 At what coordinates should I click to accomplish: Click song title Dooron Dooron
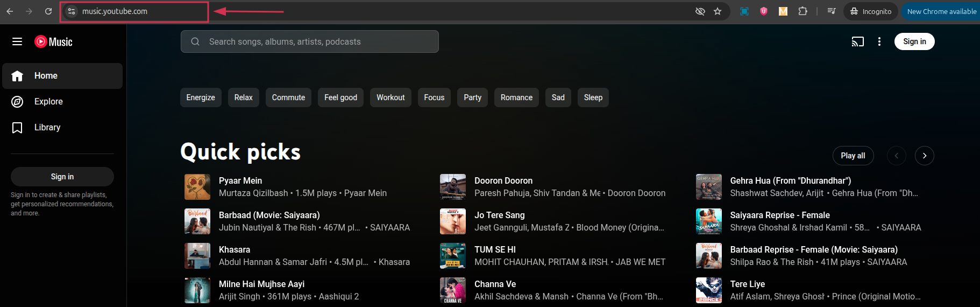503,180
